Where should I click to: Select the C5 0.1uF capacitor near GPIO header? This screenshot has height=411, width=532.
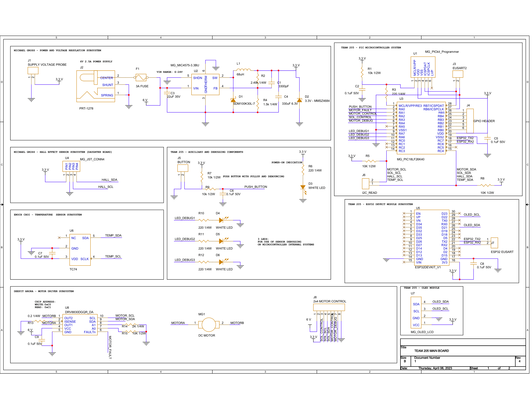488,139
